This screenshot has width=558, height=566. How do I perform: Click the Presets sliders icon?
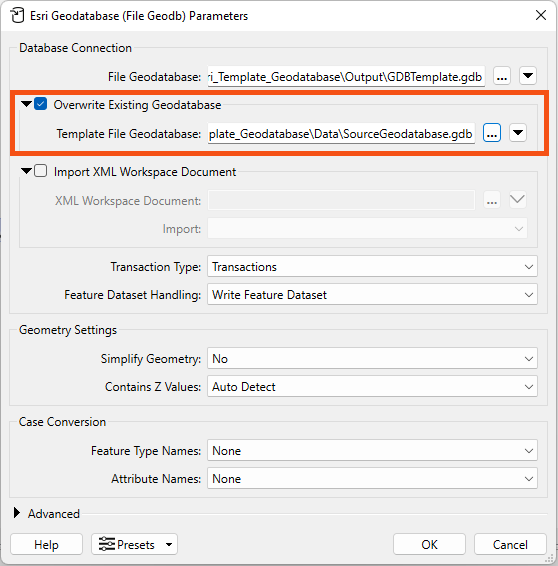(107, 544)
